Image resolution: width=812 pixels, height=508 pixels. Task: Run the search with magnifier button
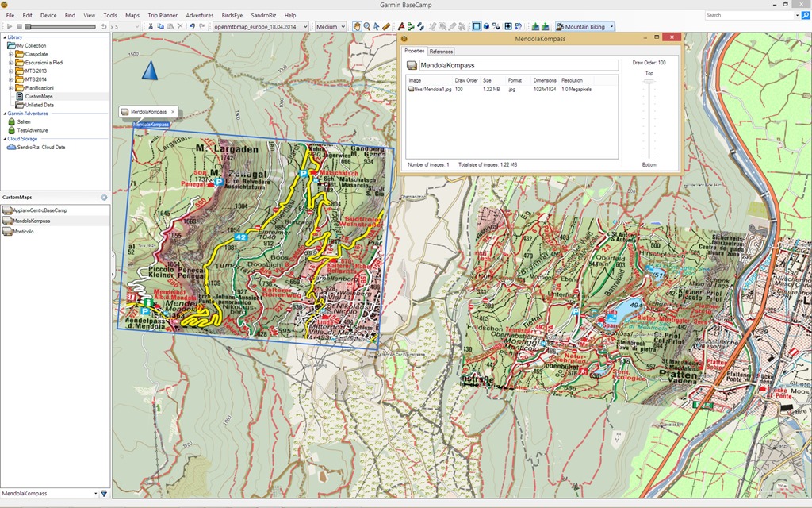[x=806, y=16]
